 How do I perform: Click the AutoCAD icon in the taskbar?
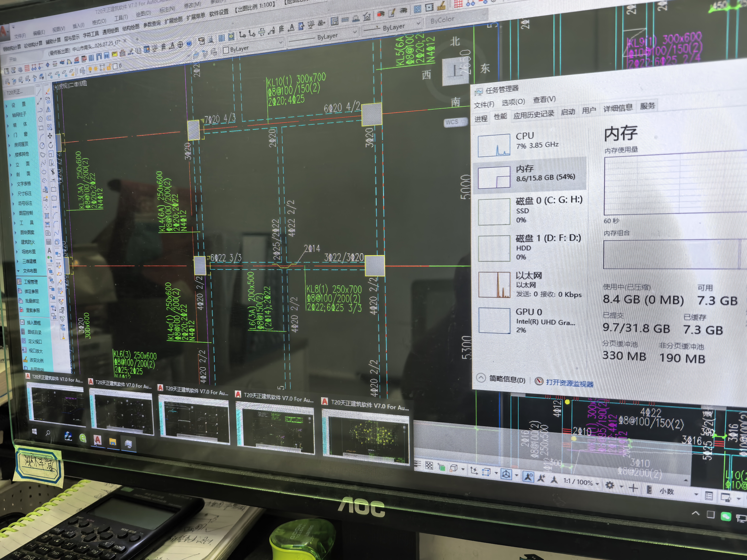[97, 440]
